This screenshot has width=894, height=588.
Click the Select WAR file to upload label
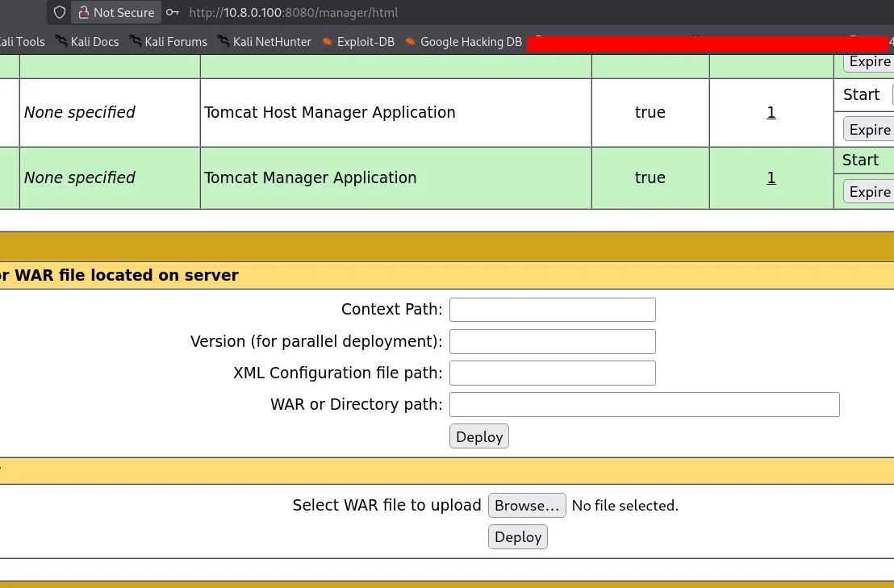[386, 506]
